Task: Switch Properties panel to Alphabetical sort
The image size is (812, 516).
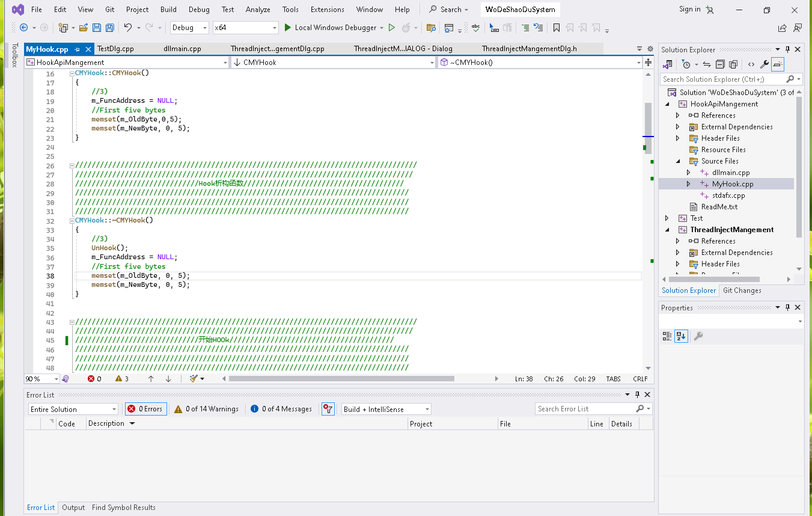Action: 680,336
